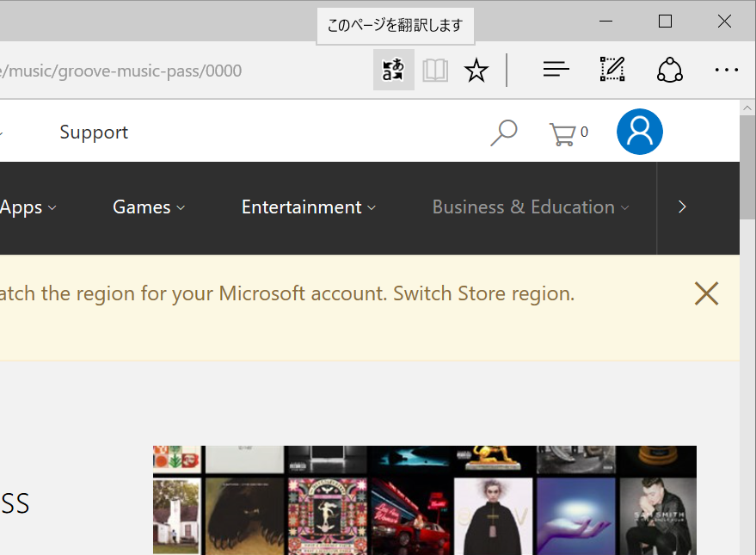Viewport: 756px width, 555px height.
Task: Make a Web Note pen icon
Action: click(x=612, y=69)
